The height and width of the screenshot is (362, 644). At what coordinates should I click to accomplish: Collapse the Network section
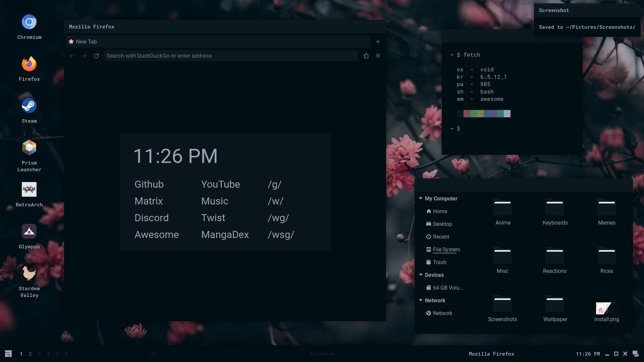421,300
